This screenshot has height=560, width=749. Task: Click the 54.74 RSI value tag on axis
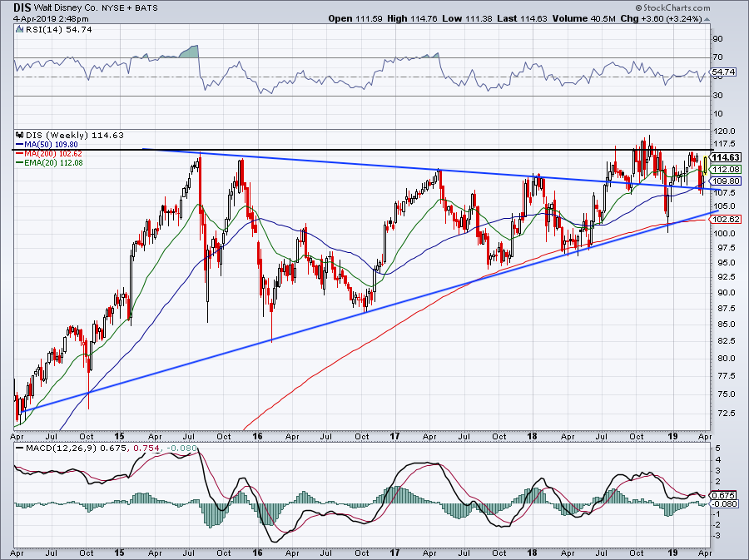pyautogui.click(x=722, y=72)
